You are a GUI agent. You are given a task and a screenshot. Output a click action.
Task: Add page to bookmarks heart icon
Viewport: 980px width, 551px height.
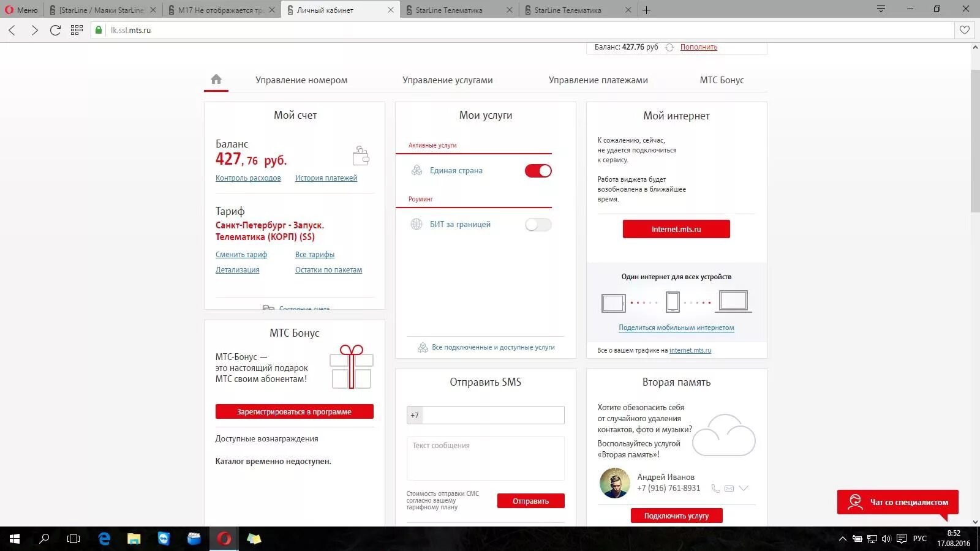click(965, 30)
